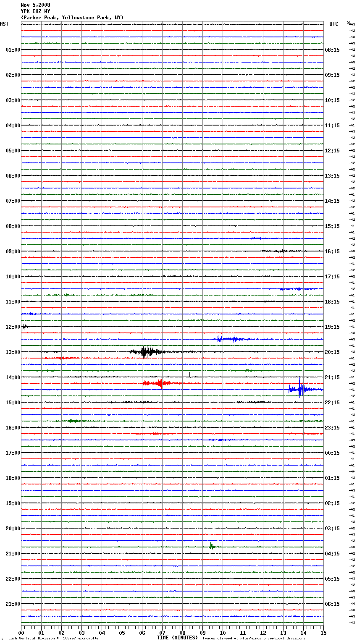This screenshot has height=644, width=357.
Task: Click the 'Traces clipped at plus/minus 5 vertical divisions' note
Action: (x=254, y=639)
